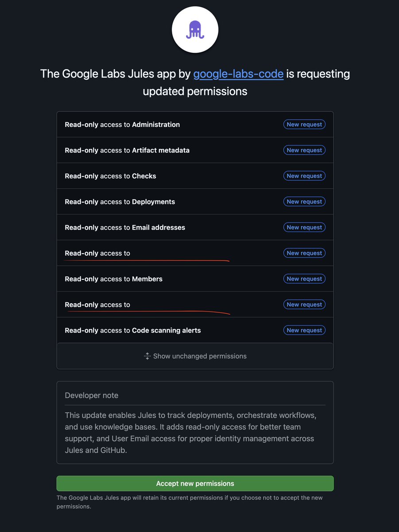Click the Jules octopus app logo

[x=195, y=30]
